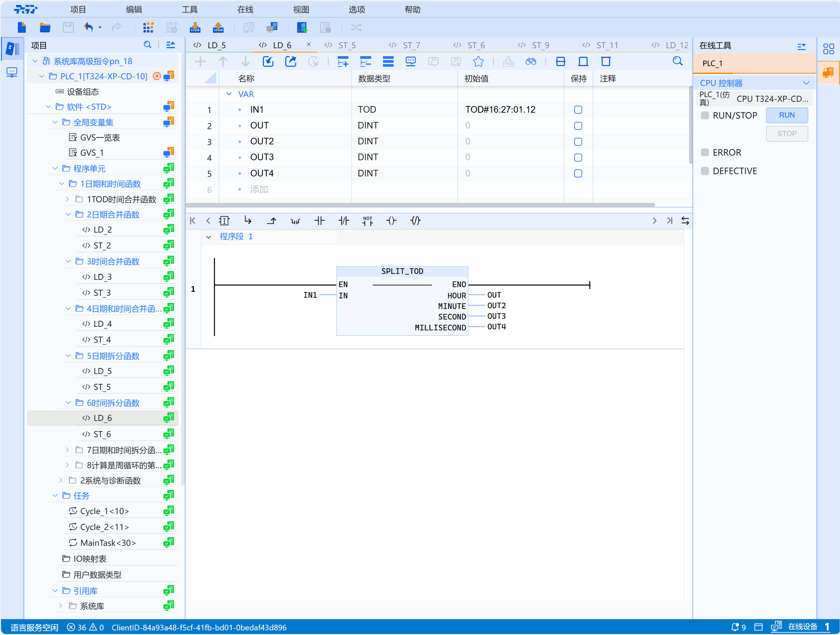The width and height of the screenshot is (840, 635).
Task: Click the download to PLC icon
Action: (x=195, y=27)
